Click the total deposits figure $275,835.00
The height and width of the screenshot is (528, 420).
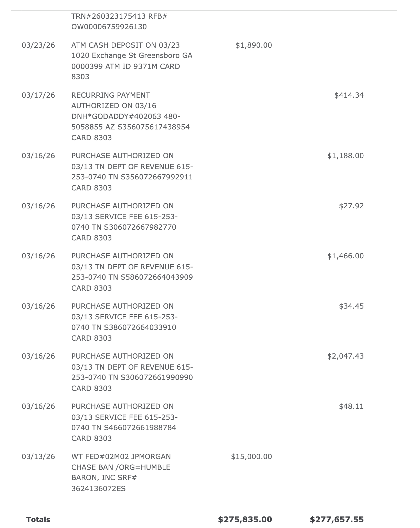point(245,520)
